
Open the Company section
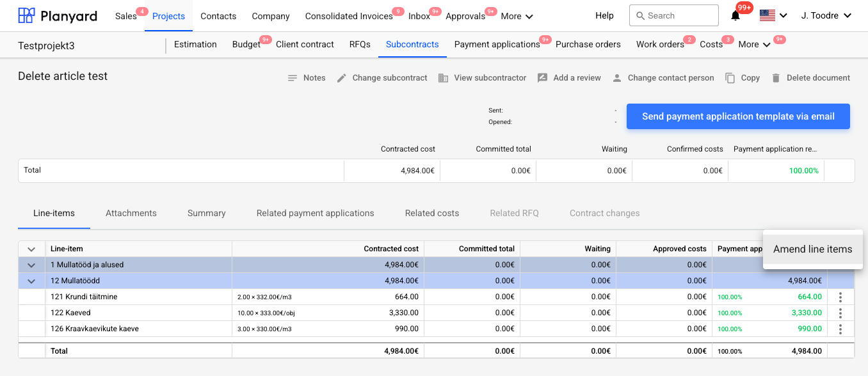click(x=271, y=16)
